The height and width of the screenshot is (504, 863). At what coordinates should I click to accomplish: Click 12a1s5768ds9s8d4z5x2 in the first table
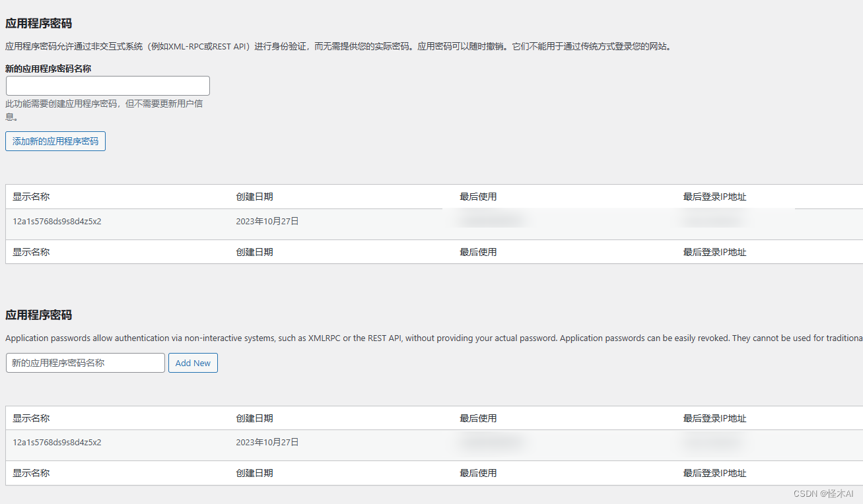[57, 222]
